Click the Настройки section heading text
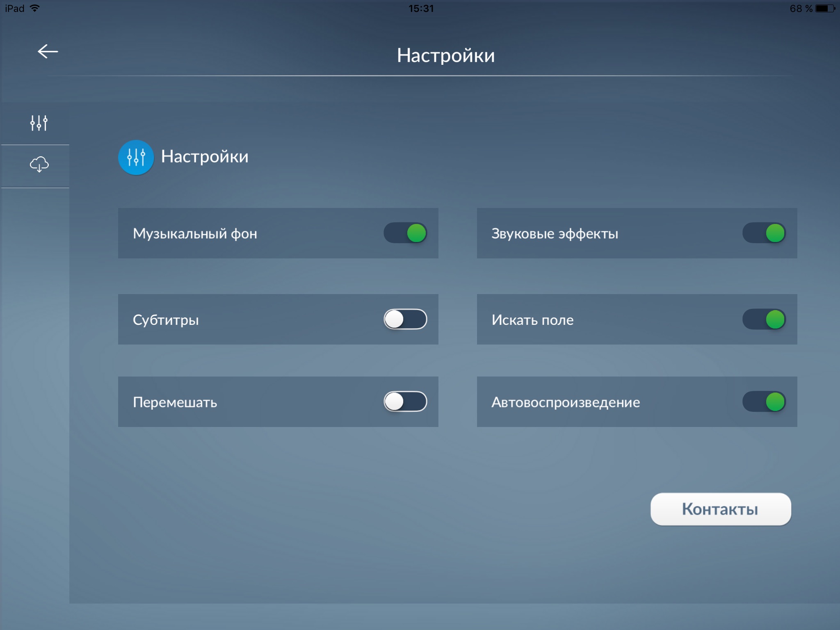 (205, 156)
